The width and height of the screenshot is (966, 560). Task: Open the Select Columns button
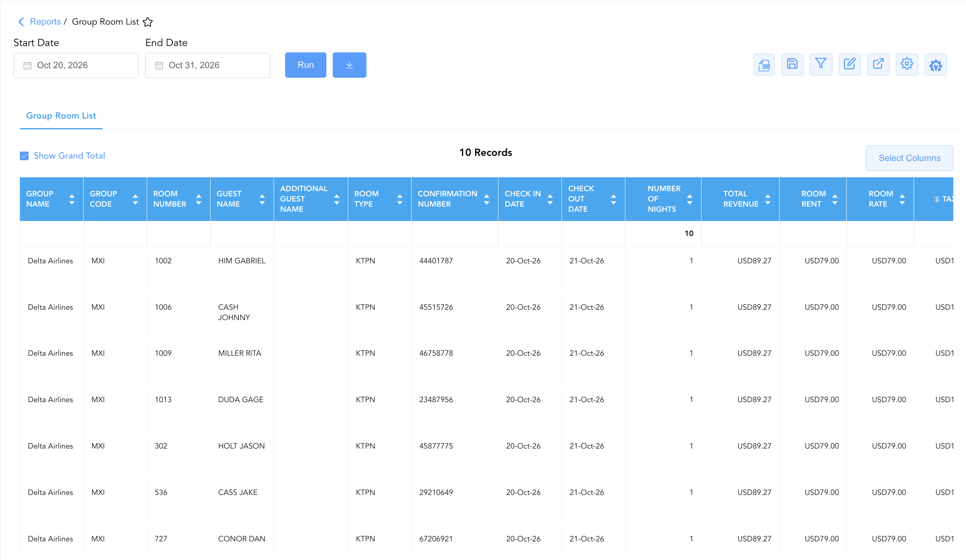909,158
